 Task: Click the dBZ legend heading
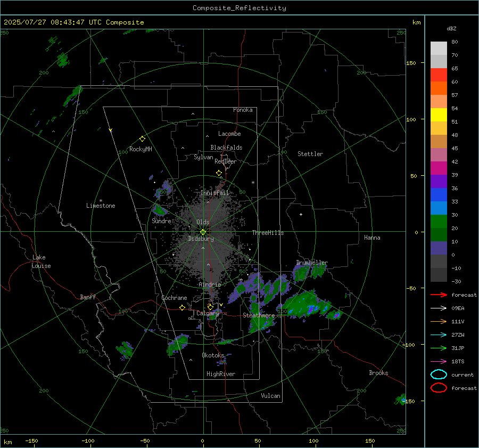click(451, 28)
